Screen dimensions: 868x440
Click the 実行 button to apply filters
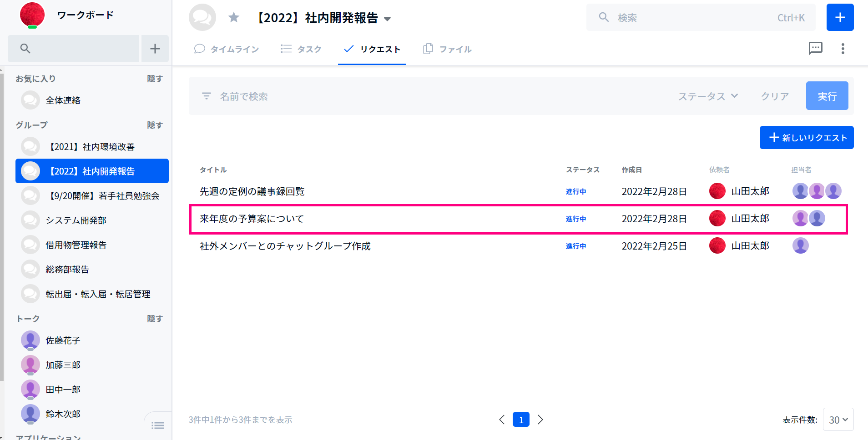(827, 96)
